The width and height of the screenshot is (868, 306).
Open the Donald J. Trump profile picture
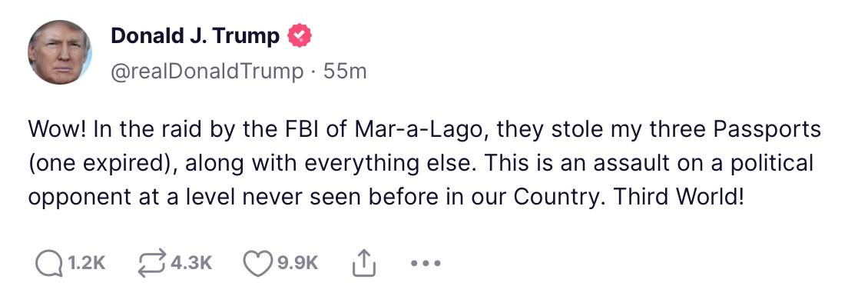(x=60, y=52)
